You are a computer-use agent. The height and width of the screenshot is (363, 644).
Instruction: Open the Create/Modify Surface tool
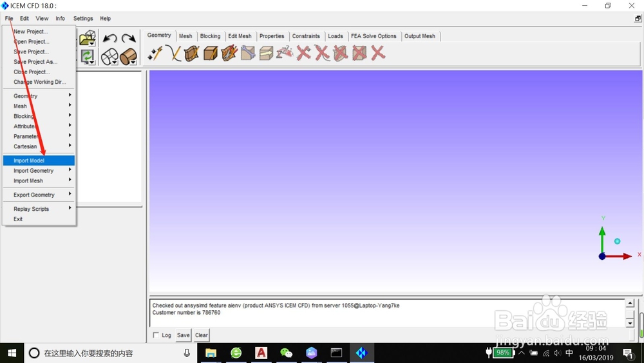pyautogui.click(x=192, y=54)
